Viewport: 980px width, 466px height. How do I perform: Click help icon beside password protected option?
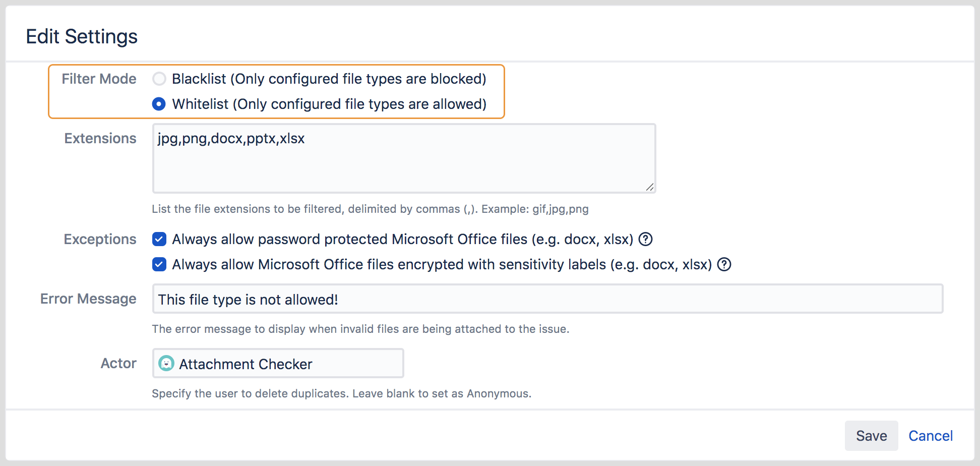[x=645, y=239]
